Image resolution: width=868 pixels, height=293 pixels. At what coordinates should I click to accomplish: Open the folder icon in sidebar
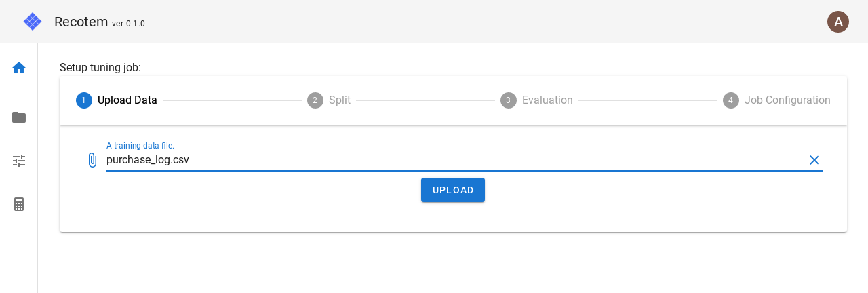tap(19, 117)
